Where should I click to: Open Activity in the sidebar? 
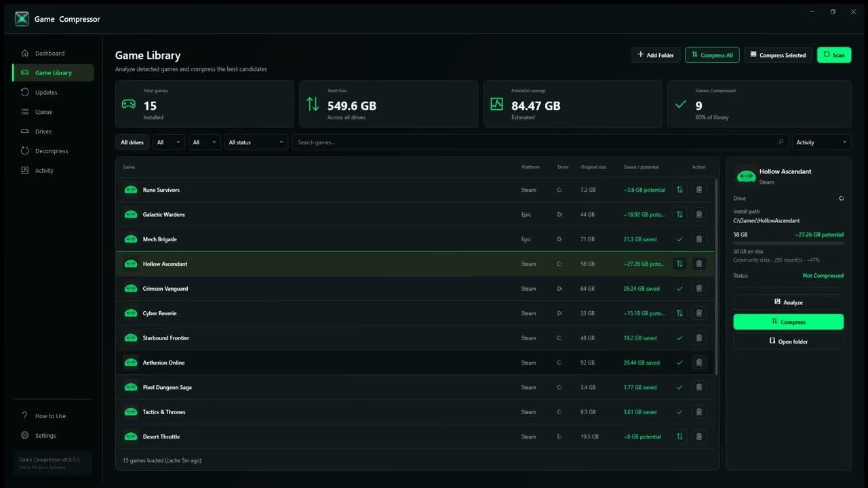pyautogui.click(x=53, y=171)
